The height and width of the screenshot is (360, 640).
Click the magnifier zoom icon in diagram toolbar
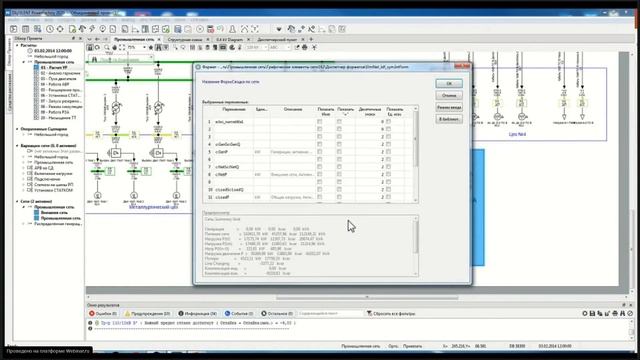pyautogui.click(x=107, y=48)
